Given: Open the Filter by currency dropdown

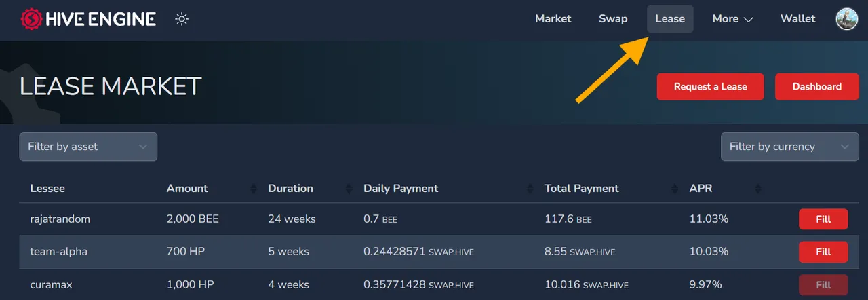Looking at the screenshot, I should (790, 147).
